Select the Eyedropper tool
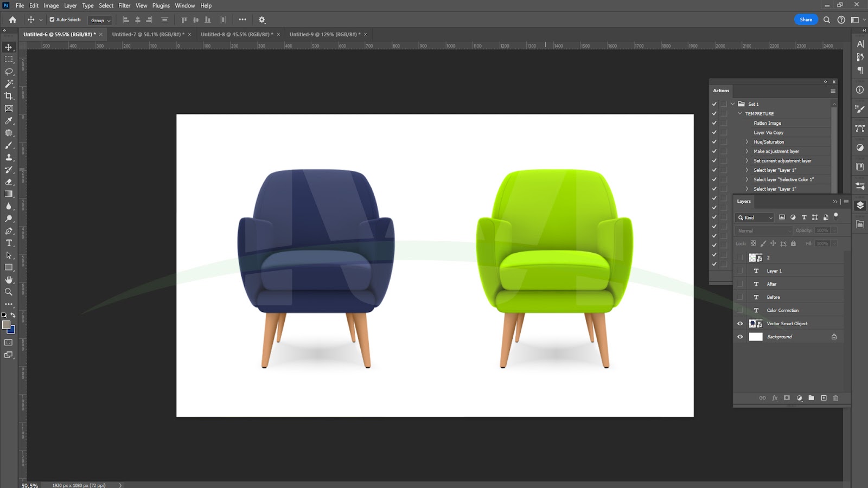The height and width of the screenshot is (488, 868). 9,121
